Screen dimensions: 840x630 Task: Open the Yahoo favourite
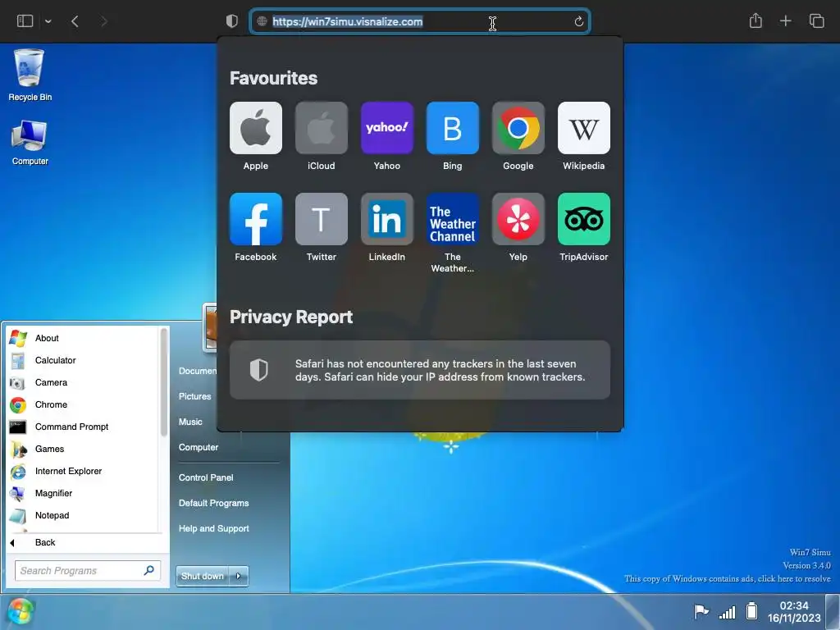click(x=387, y=128)
